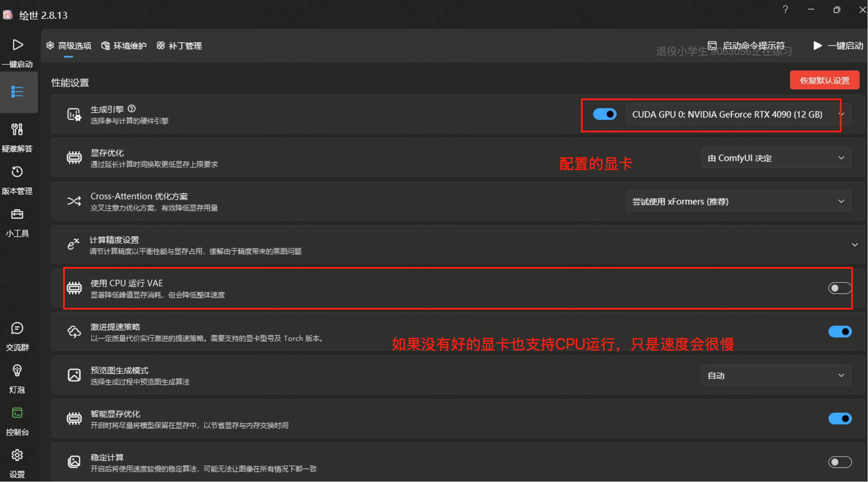The height and width of the screenshot is (482, 868).
Task: Open 设置 settings gear in sidebar
Action: 17,455
